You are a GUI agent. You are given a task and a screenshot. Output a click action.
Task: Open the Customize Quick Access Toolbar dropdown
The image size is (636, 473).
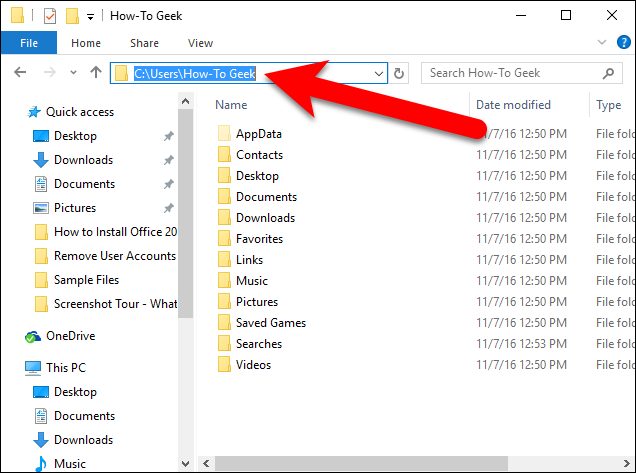90,17
